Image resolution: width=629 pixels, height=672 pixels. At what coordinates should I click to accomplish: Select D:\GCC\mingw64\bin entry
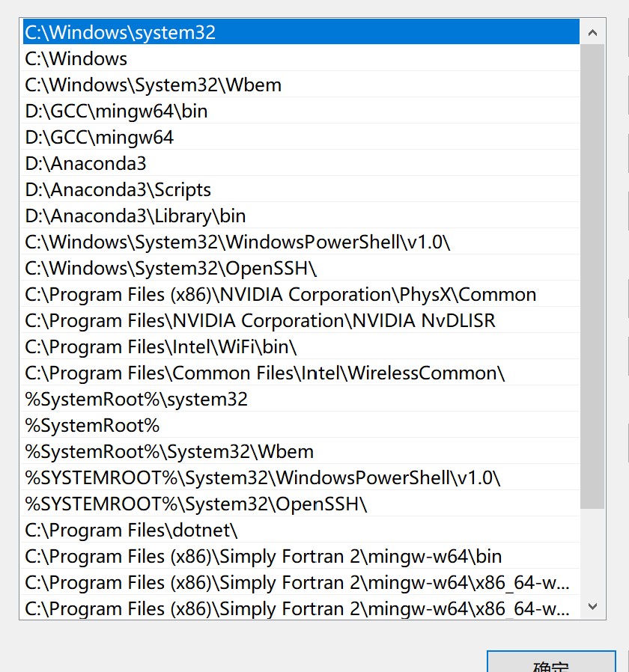pyautogui.click(x=301, y=111)
